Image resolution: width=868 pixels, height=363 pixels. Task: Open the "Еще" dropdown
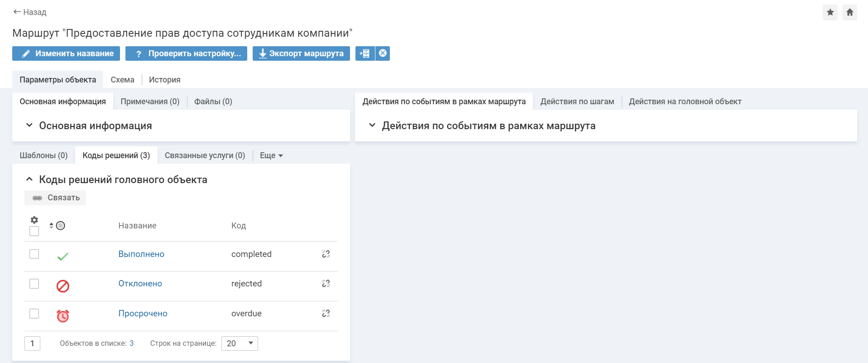(x=271, y=155)
